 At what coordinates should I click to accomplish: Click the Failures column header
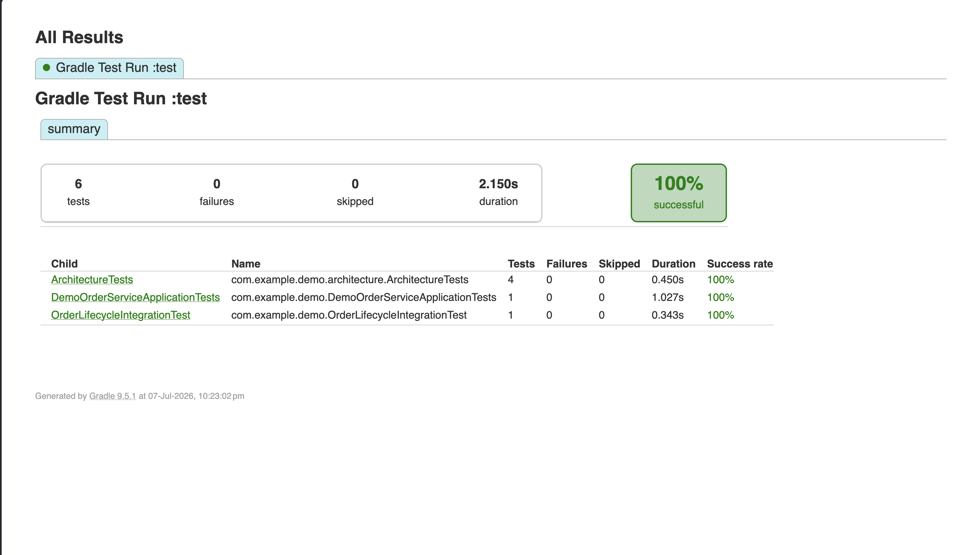[x=567, y=264]
